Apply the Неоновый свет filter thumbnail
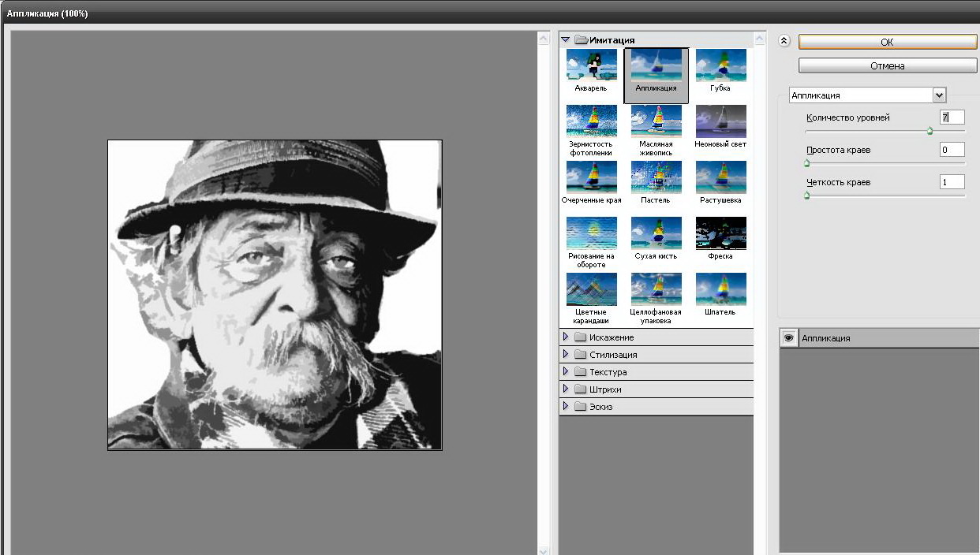Image resolution: width=980 pixels, height=555 pixels. [x=720, y=121]
